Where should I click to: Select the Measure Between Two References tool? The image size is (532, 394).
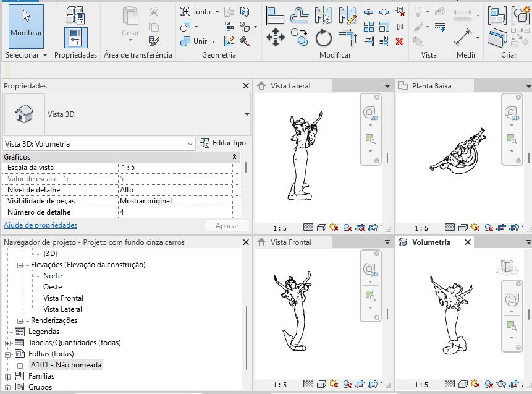tap(462, 15)
